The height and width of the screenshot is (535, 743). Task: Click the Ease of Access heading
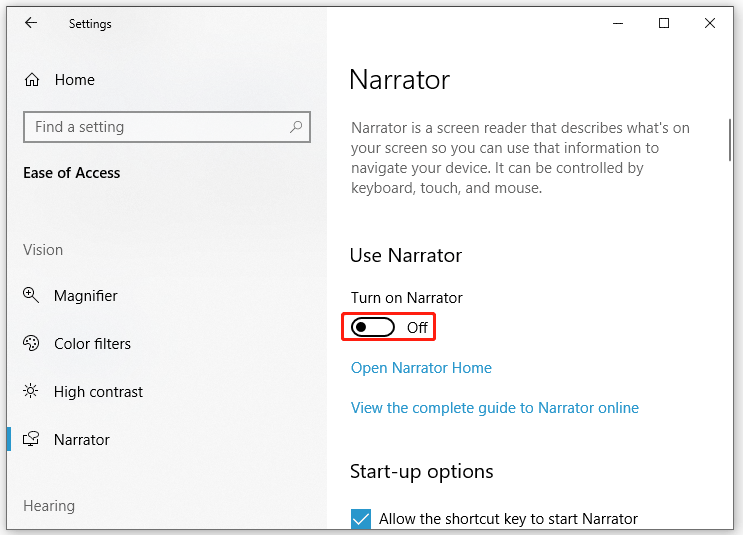(72, 173)
